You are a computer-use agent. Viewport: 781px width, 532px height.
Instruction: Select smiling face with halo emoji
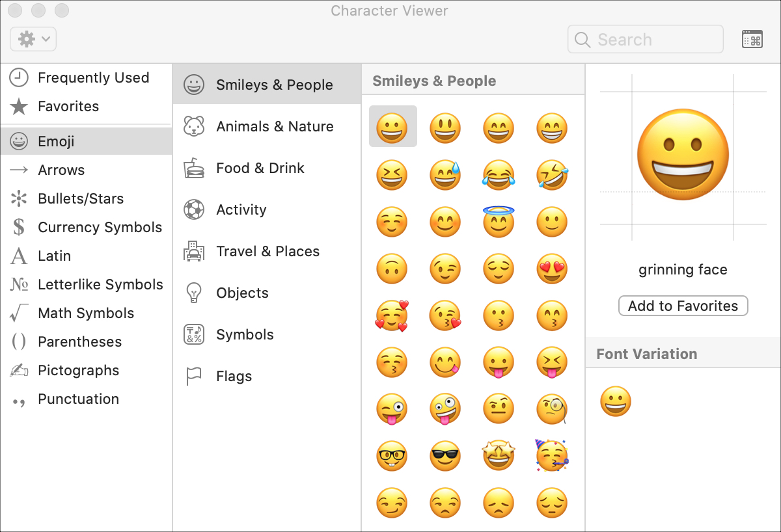pos(499,222)
